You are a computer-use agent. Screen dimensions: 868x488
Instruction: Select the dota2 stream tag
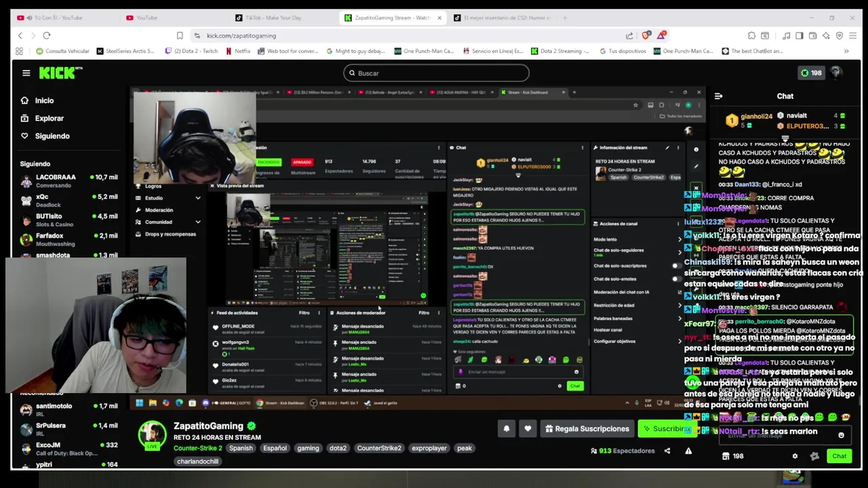(x=338, y=448)
